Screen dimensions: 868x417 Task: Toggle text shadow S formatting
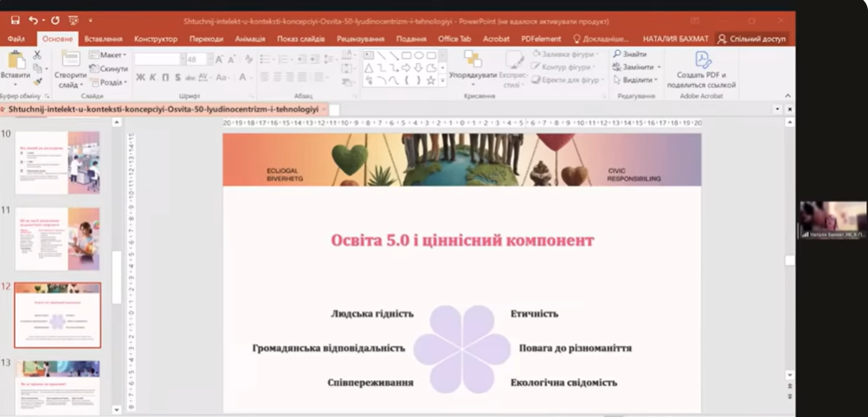177,78
